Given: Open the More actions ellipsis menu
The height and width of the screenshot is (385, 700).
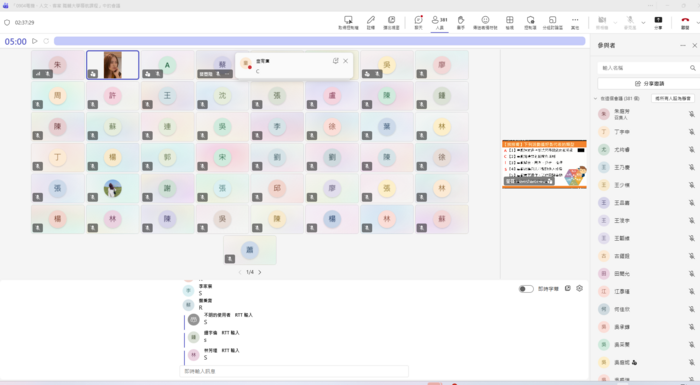Looking at the screenshot, I should tap(575, 22).
